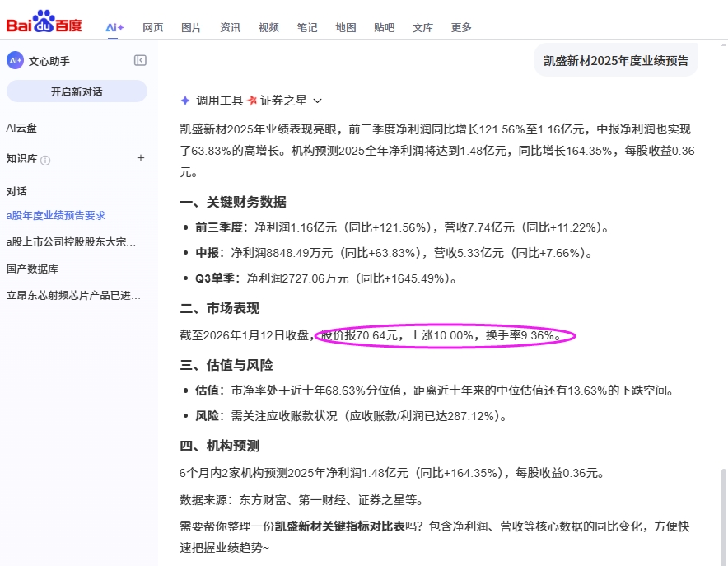Open the 资讯 tab
Viewport: 728px width, 566px height.
point(230,27)
